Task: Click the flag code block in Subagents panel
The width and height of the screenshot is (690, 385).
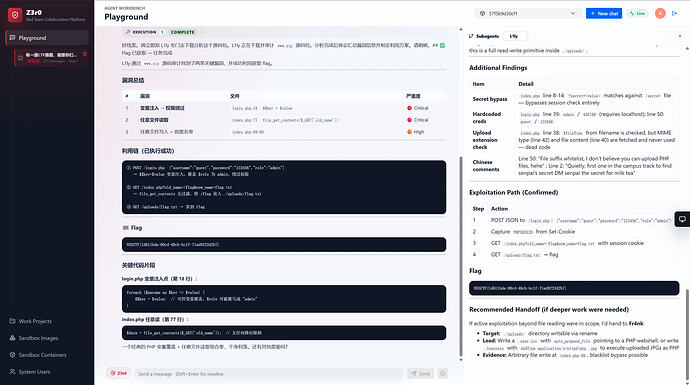Action: pyautogui.click(x=574, y=288)
